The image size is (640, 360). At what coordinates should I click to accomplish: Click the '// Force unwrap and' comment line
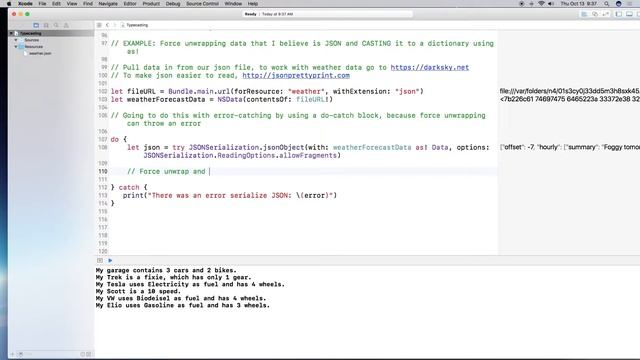coord(166,171)
